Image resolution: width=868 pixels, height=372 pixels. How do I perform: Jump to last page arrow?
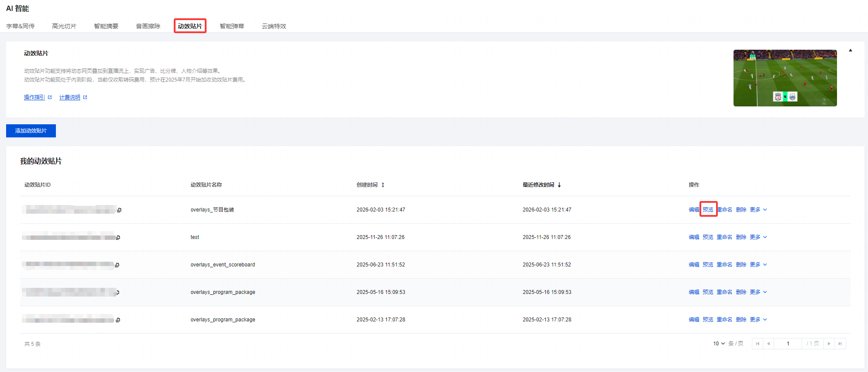(840, 344)
